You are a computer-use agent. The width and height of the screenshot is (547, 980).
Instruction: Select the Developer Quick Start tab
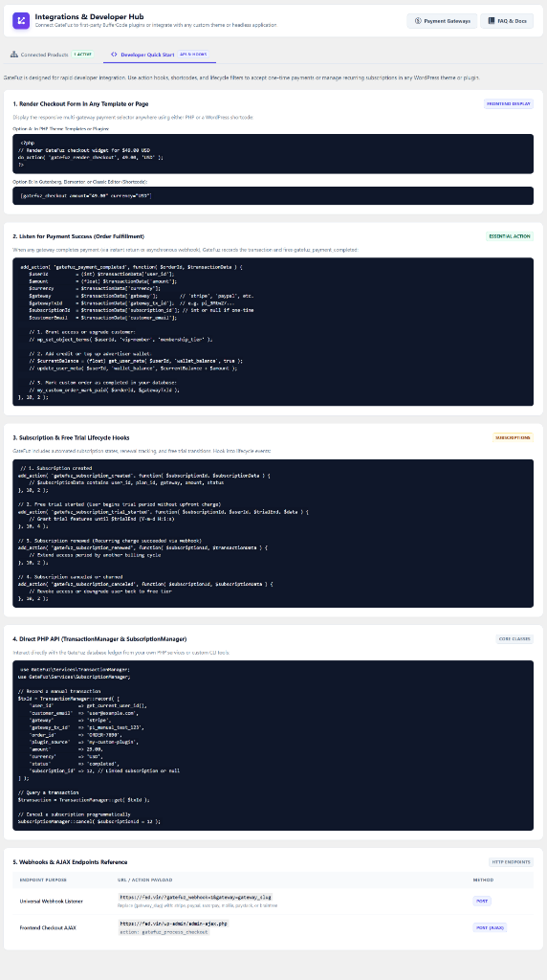tap(160, 55)
